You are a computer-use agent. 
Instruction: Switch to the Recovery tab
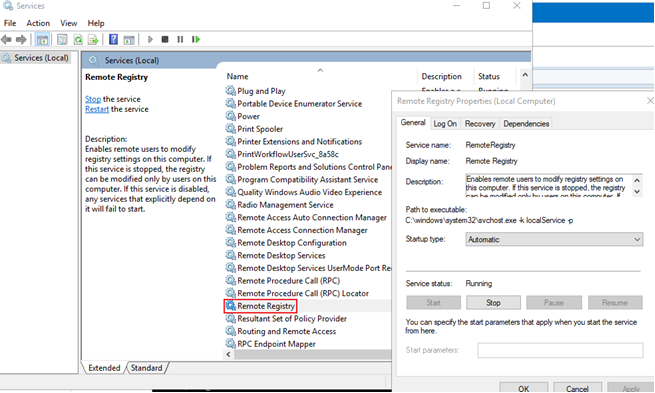[x=480, y=124]
